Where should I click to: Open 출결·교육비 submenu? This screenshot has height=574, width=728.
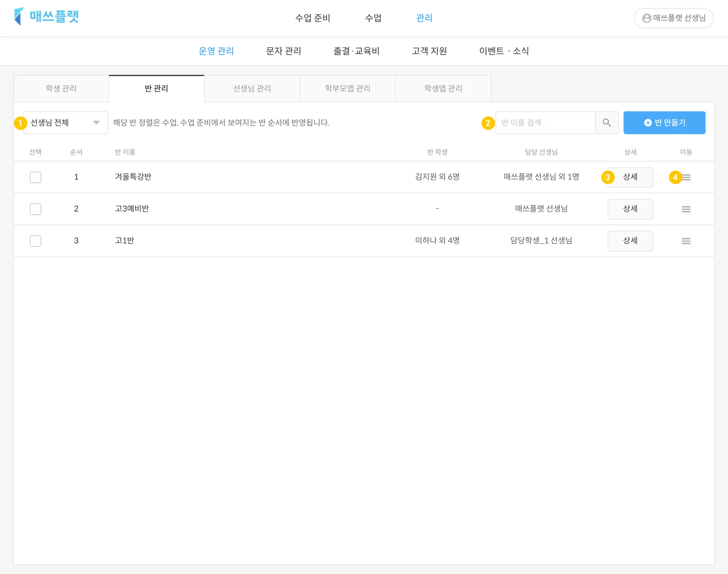point(356,51)
